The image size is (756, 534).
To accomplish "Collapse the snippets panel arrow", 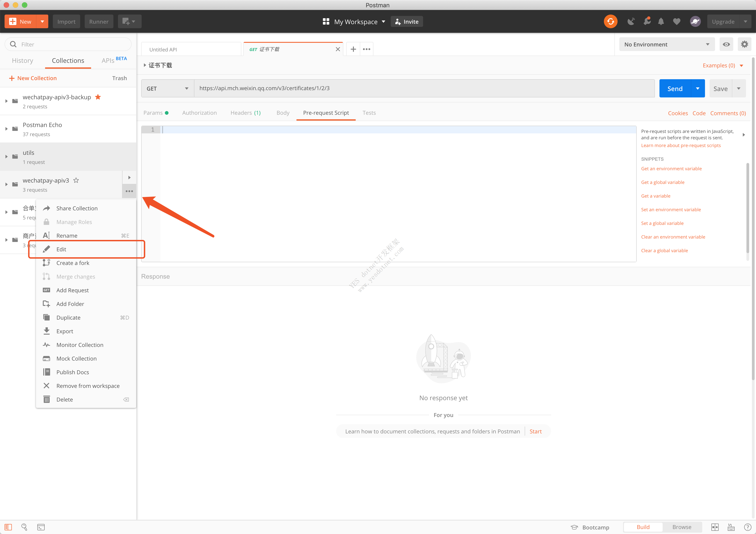I will 743,135.
